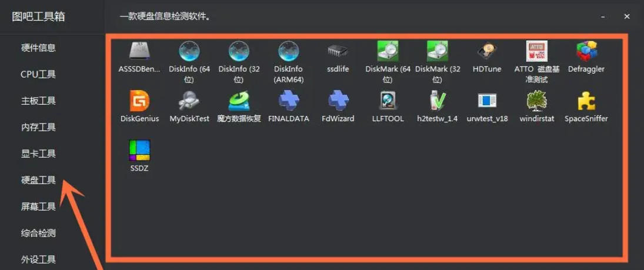Image resolution: width=644 pixels, height=270 pixels.
Task: Open the SSDZ colorful grid icon
Action: pyautogui.click(x=139, y=151)
